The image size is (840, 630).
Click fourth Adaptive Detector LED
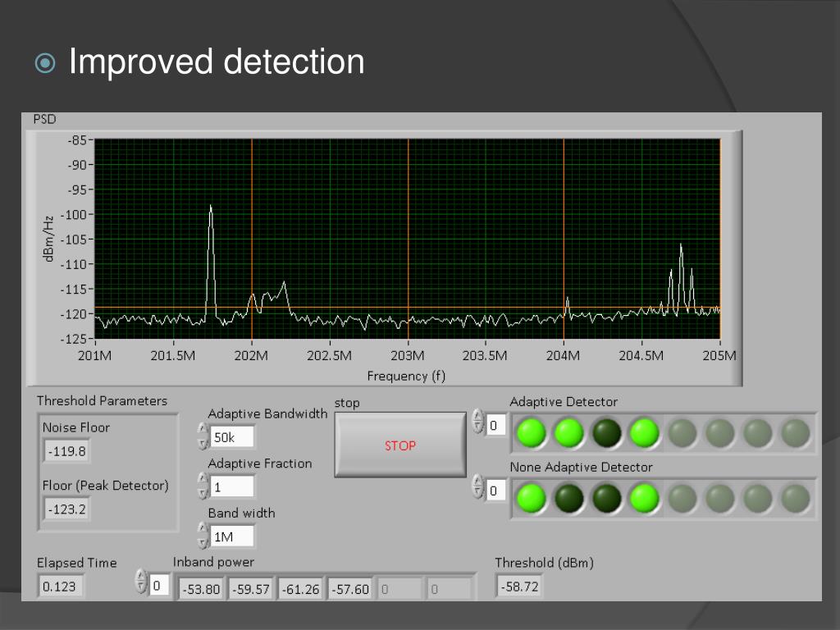[x=644, y=433]
